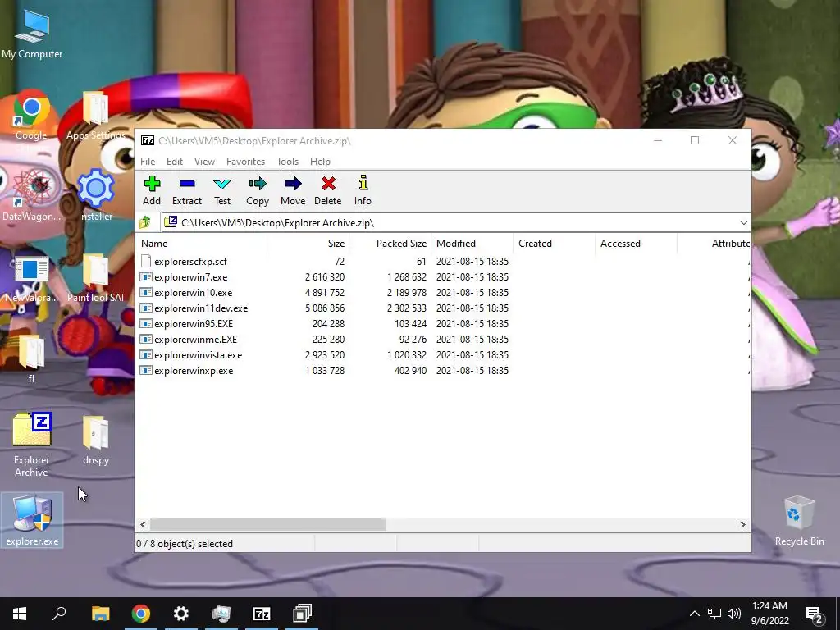Select the fl desktop folder
Screen dimensions: 840x630
click(x=31, y=359)
